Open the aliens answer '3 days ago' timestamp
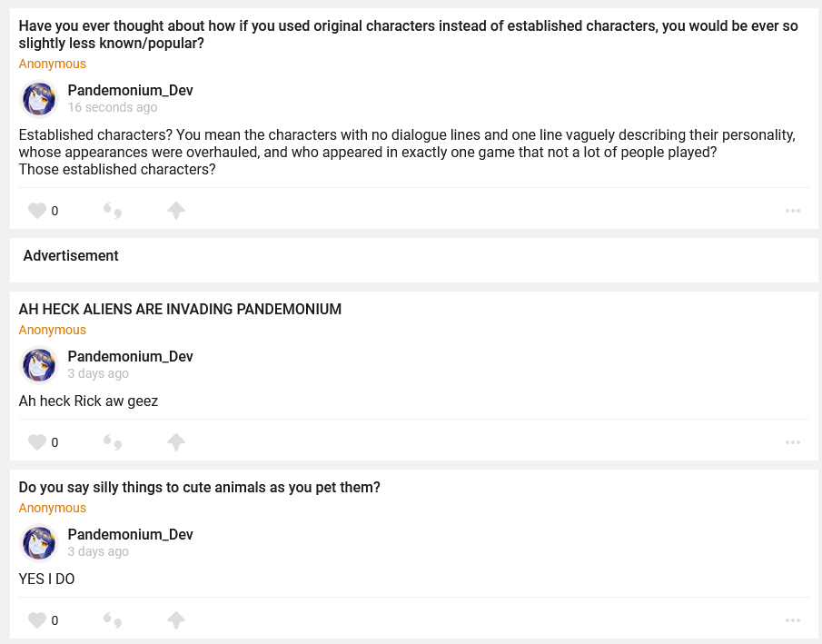The image size is (822, 644). pos(98,373)
